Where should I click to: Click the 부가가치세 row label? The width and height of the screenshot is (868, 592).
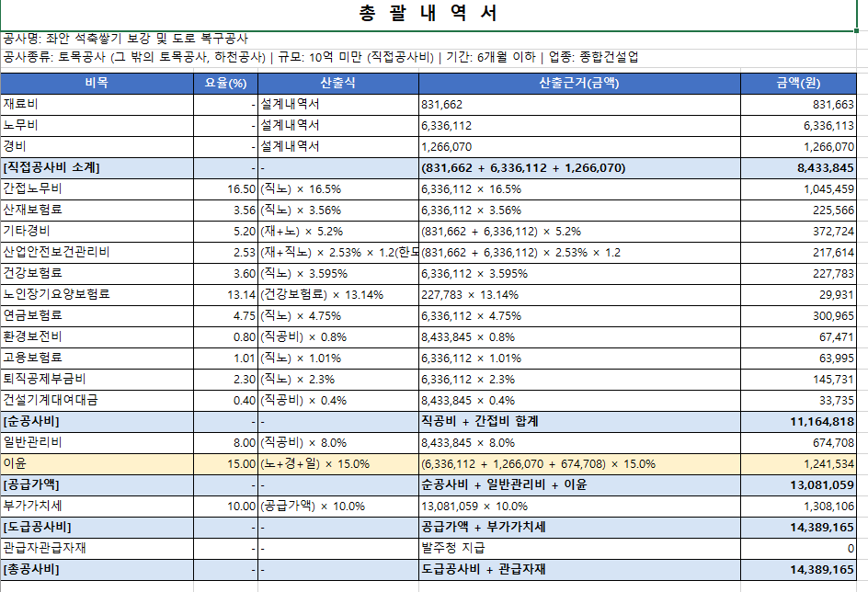[x=97, y=506]
